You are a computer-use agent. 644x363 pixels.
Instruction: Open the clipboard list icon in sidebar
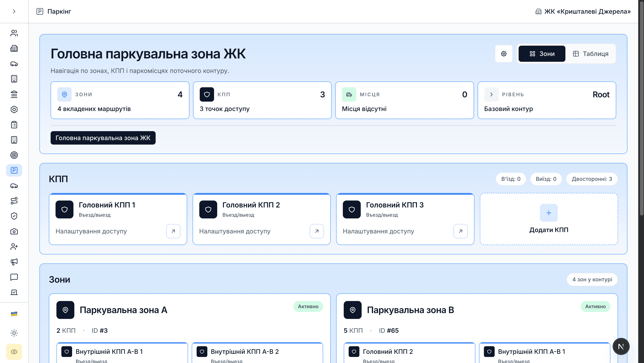pyautogui.click(x=14, y=125)
